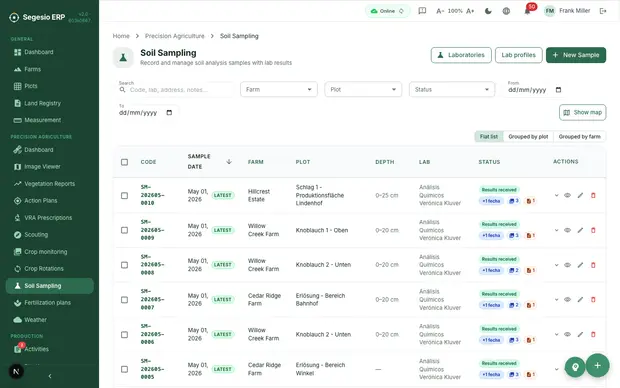Click the flask icon beside Soil Sampling title
The height and width of the screenshot is (388, 620).
pos(123,58)
